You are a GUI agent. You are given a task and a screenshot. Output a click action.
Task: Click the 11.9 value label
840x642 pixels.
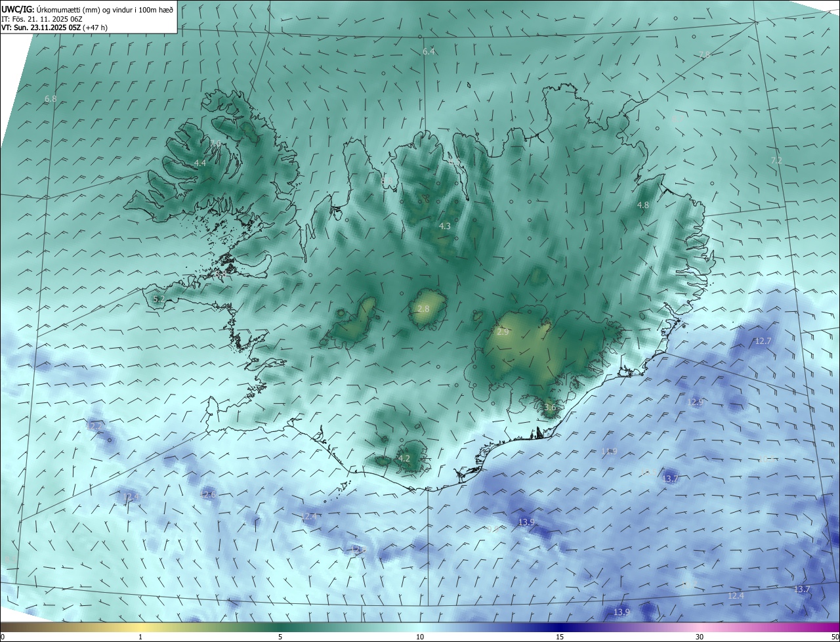click(x=610, y=451)
